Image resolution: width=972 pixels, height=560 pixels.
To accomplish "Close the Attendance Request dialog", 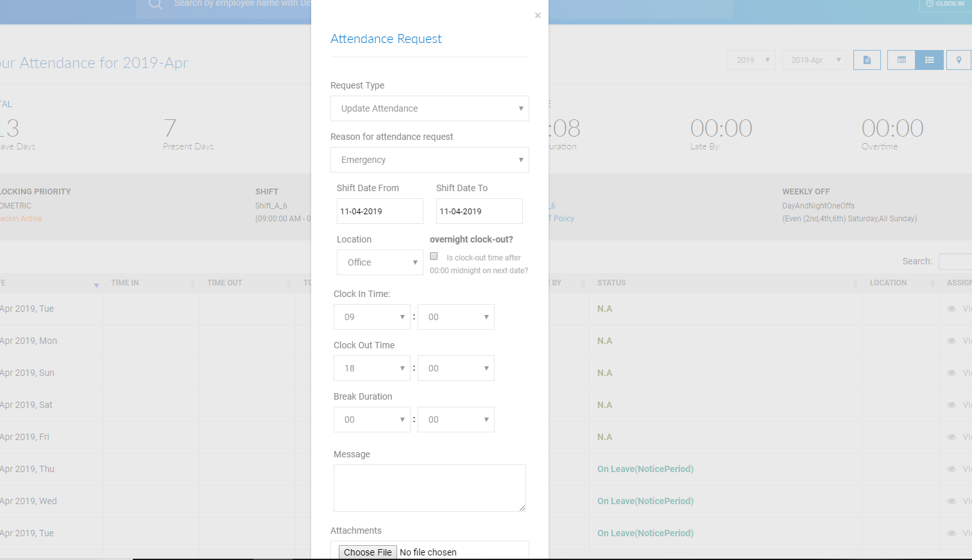I will [x=538, y=15].
